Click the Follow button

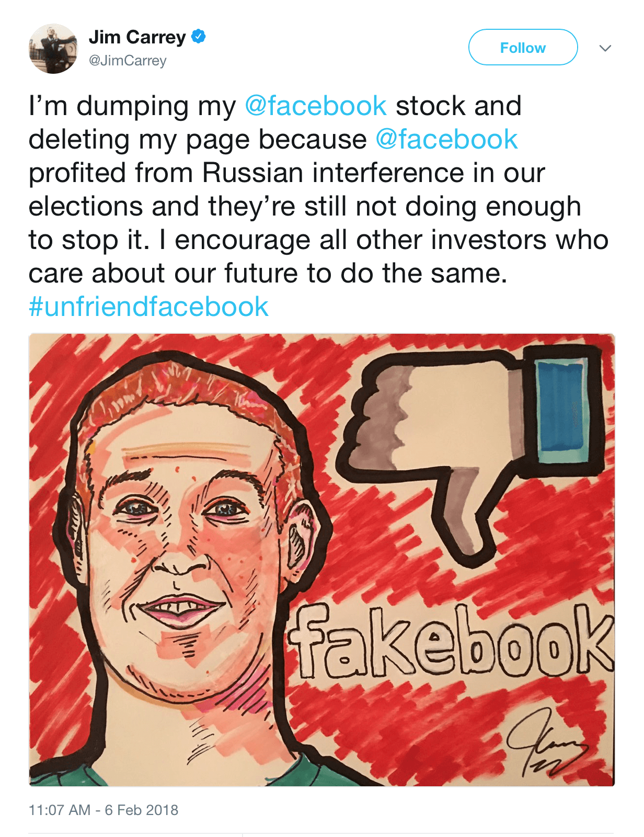coord(523,48)
